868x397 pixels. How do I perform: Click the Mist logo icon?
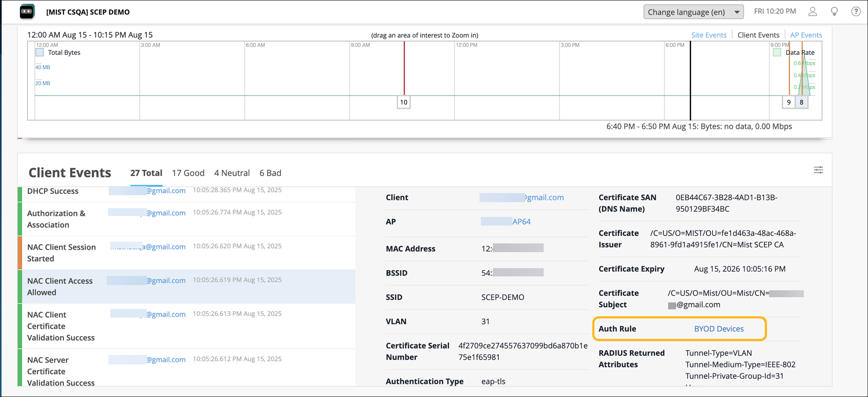click(27, 12)
